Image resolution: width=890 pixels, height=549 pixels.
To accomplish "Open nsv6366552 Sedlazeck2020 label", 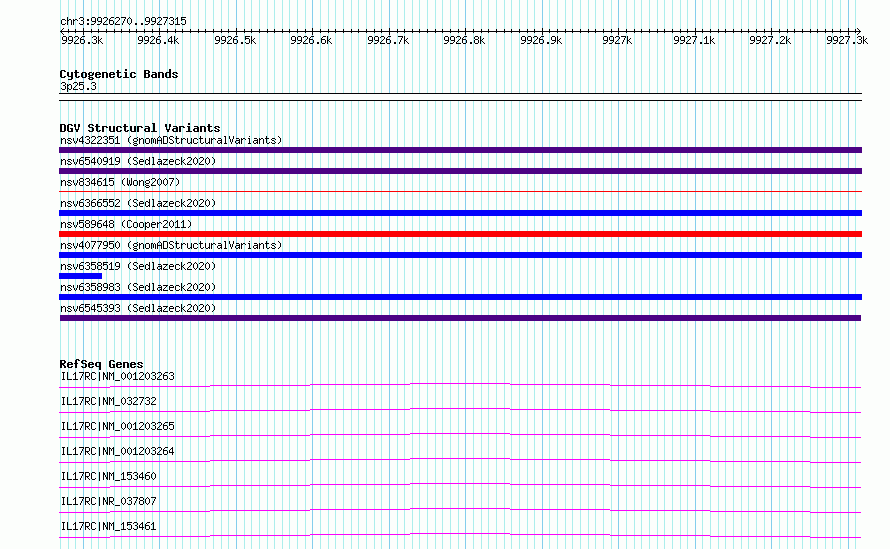I will point(138,203).
